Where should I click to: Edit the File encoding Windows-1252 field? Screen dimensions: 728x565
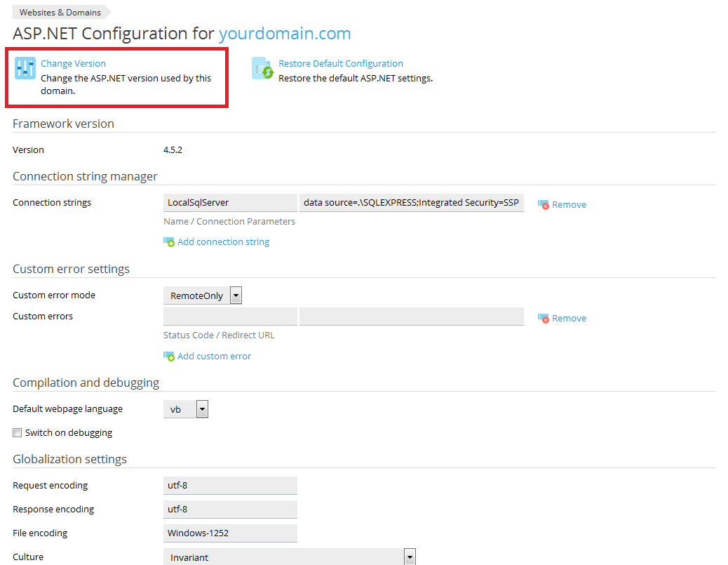tap(230, 533)
